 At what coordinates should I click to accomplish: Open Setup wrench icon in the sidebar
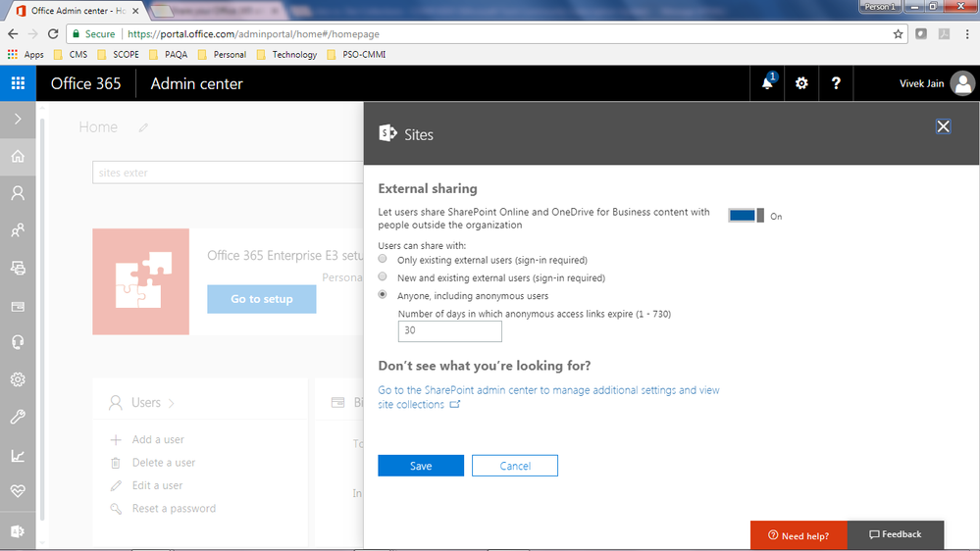[18, 418]
